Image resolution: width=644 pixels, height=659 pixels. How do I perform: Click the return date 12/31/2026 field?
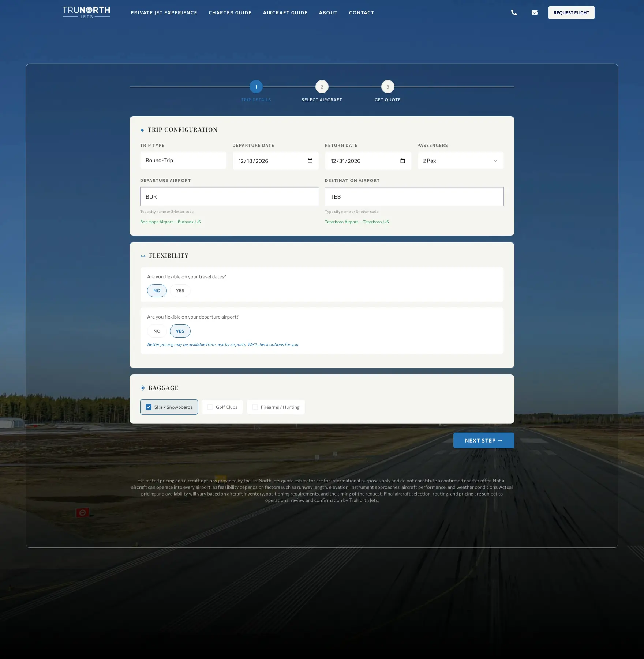pos(368,161)
